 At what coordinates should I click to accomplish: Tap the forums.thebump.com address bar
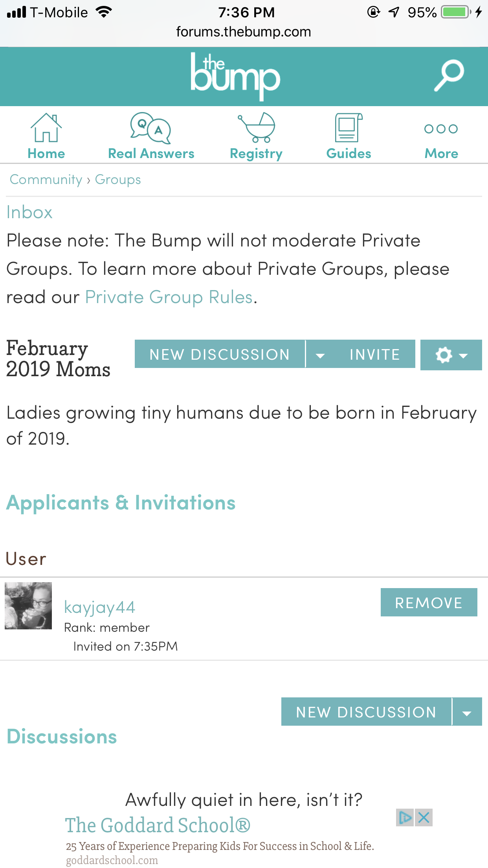(x=244, y=32)
